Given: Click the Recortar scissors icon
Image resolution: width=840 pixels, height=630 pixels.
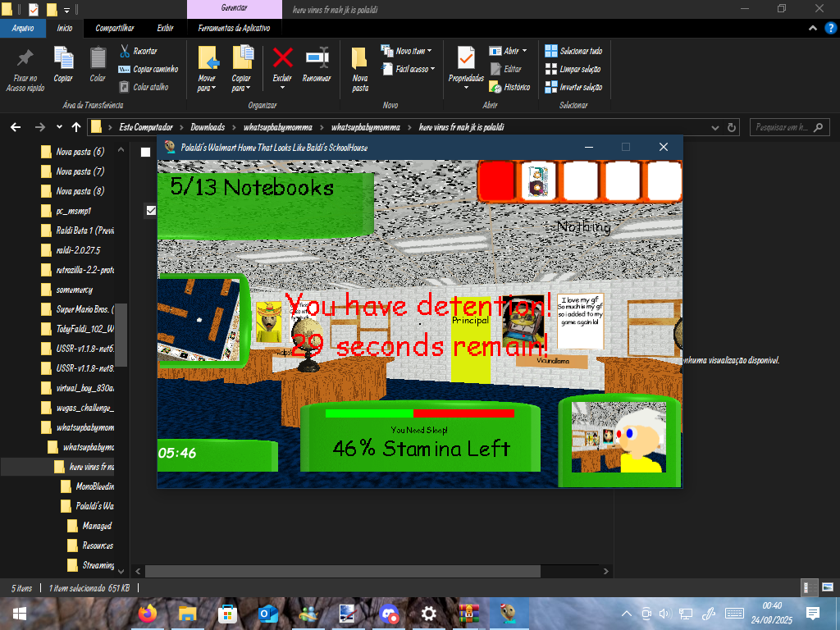Looking at the screenshot, I should pos(125,51).
